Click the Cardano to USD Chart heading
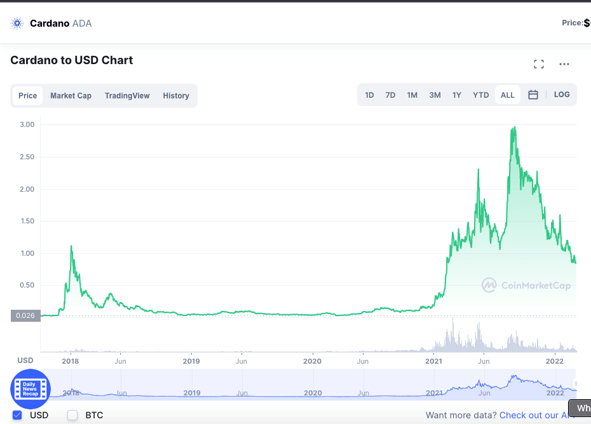This screenshot has width=591, height=424. (x=72, y=60)
